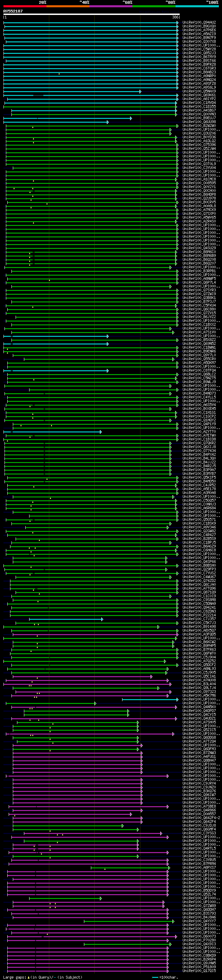Click the purple ~60% identity legend segment
The image size is (222, 980).
(x=111, y=6)
